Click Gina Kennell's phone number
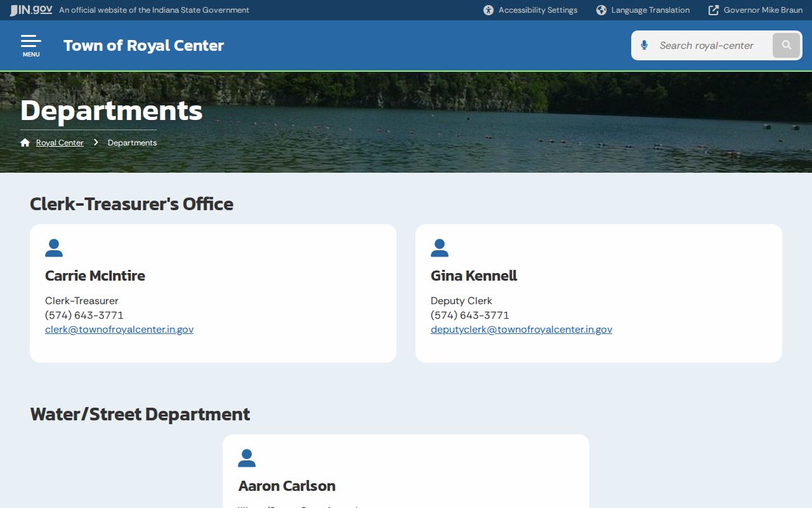The height and width of the screenshot is (508, 812). pyautogui.click(x=470, y=316)
